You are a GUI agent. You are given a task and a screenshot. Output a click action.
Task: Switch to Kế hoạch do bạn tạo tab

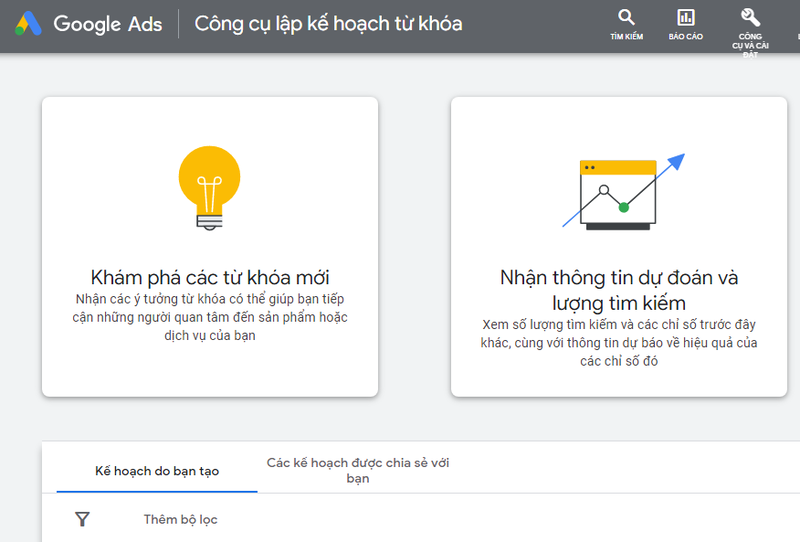[x=157, y=471]
